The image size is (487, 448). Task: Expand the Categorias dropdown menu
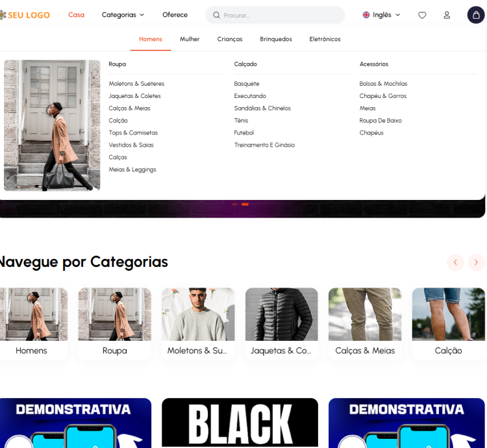point(123,15)
